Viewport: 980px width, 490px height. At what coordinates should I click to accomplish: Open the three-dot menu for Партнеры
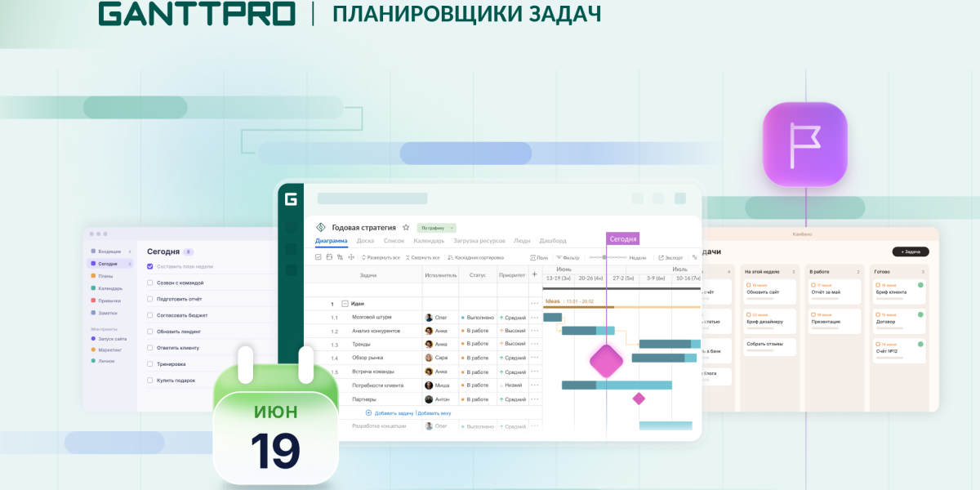click(x=535, y=399)
